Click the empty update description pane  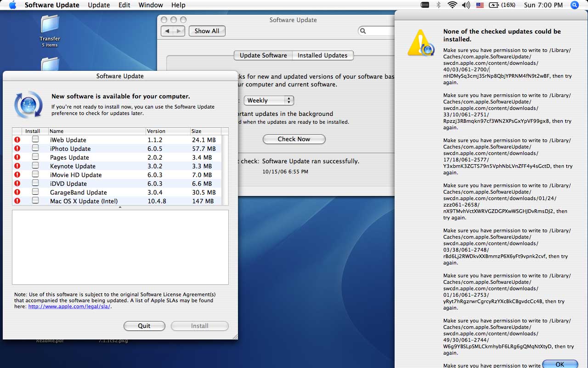[120, 247]
